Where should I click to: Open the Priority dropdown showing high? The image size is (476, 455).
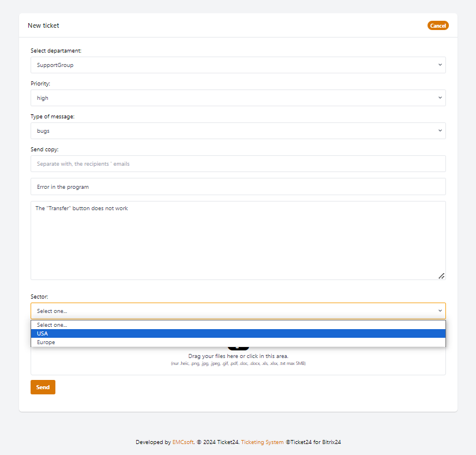pos(238,98)
